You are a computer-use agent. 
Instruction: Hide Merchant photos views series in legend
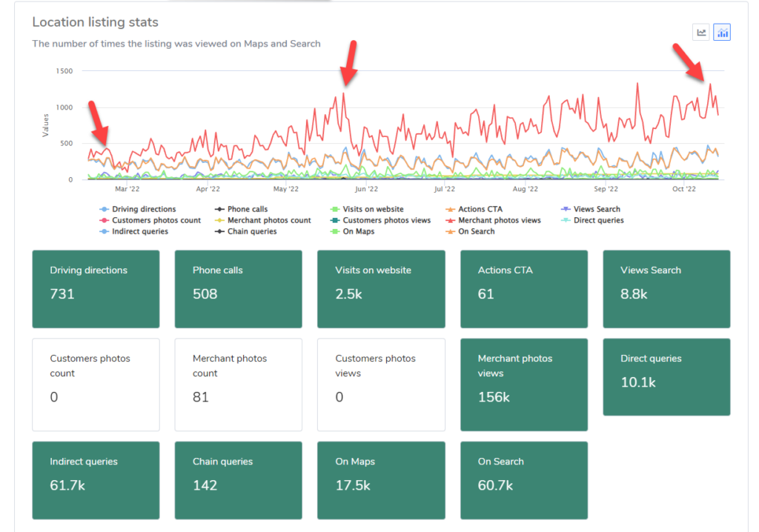(499, 220)
